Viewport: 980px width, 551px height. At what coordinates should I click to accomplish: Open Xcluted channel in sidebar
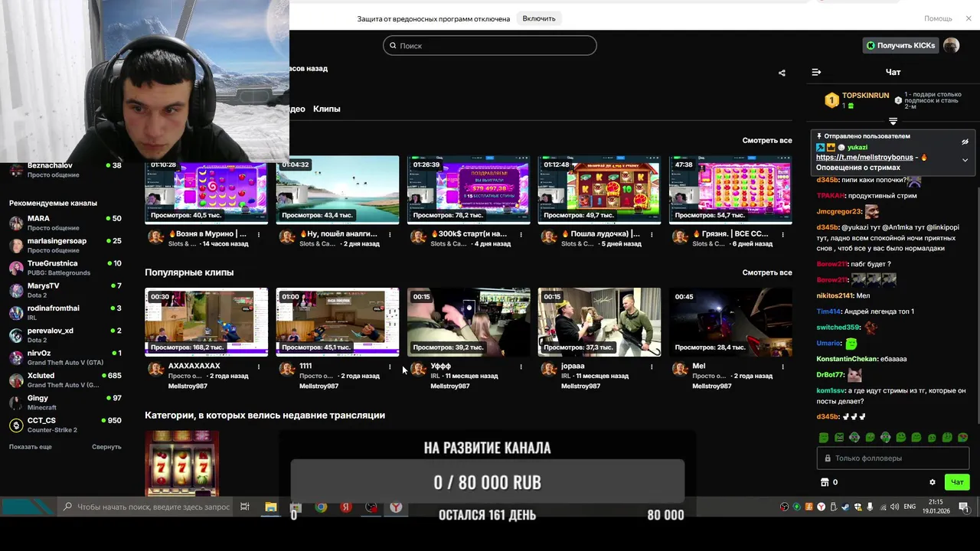pos(65,380)
